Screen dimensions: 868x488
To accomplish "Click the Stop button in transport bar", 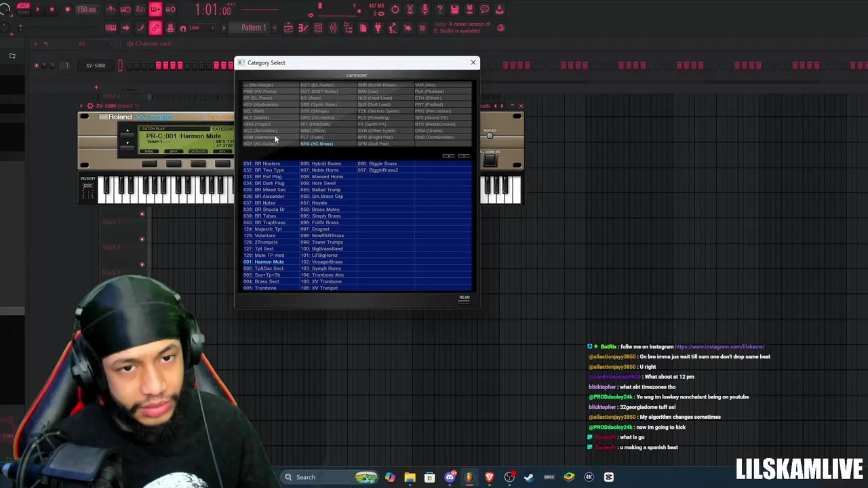I will 52,9.
